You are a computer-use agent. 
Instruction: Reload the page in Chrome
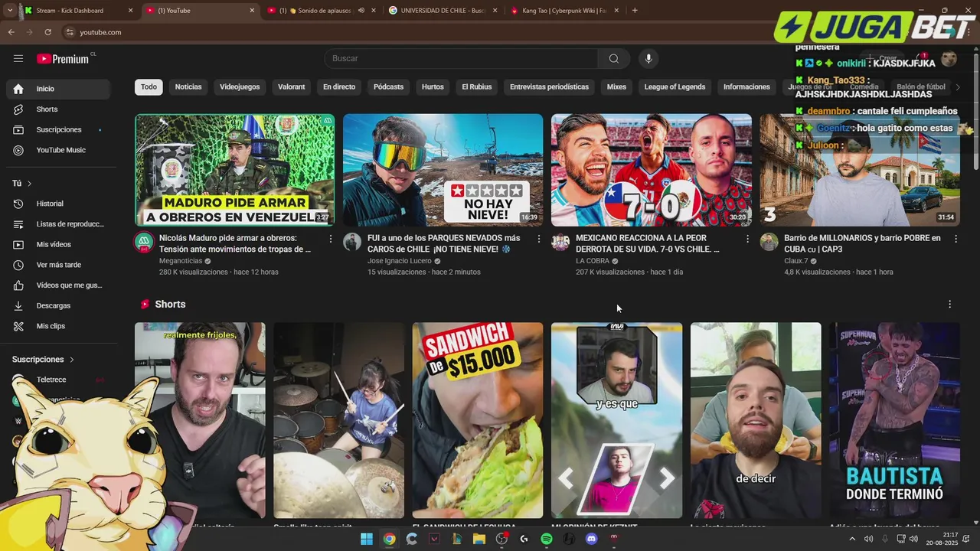pos(47,32)
